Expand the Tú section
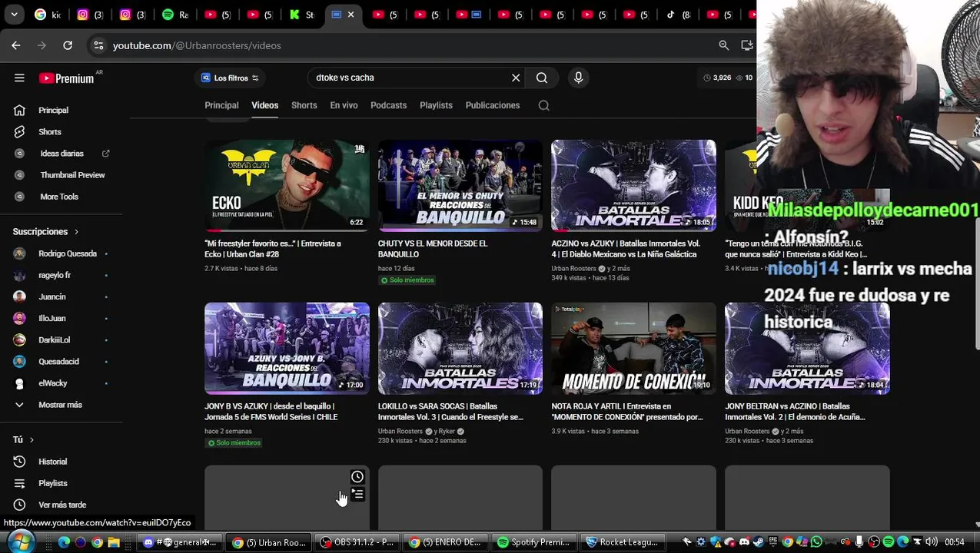Image resolution: width=980 pixels, height=553 pixels. click(24, 440)
